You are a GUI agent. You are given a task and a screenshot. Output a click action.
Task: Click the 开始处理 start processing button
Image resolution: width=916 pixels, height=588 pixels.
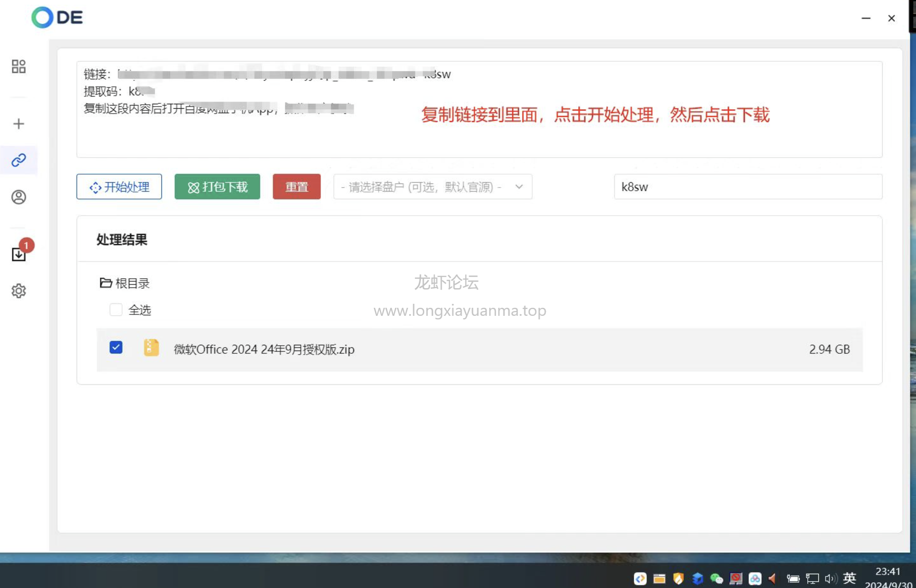pos(119,187)
